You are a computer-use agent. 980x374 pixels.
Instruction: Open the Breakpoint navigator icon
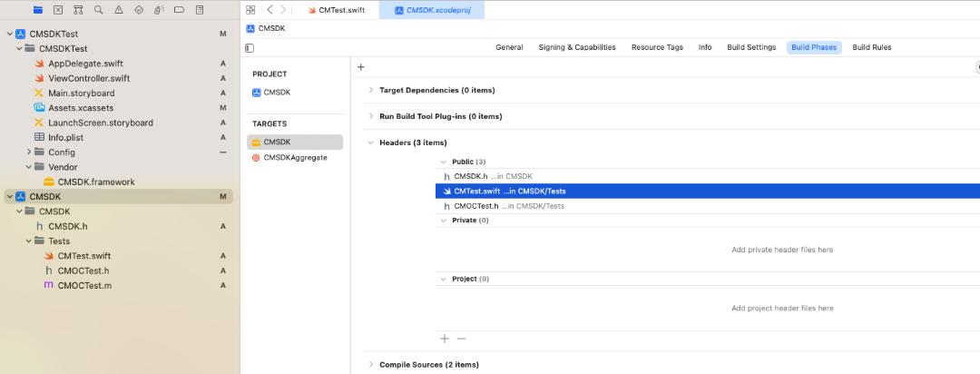pyautogui.click(x=180, y=10)
